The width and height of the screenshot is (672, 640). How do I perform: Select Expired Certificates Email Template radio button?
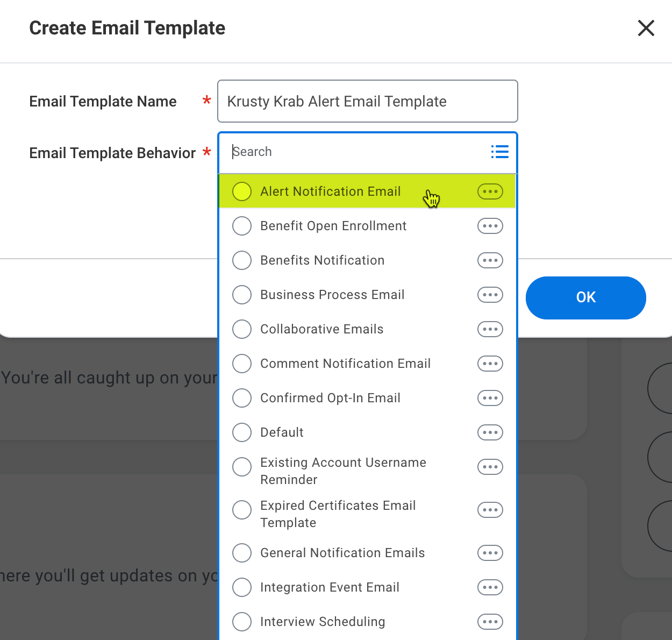pyautogui.click(x=242, y=510)
